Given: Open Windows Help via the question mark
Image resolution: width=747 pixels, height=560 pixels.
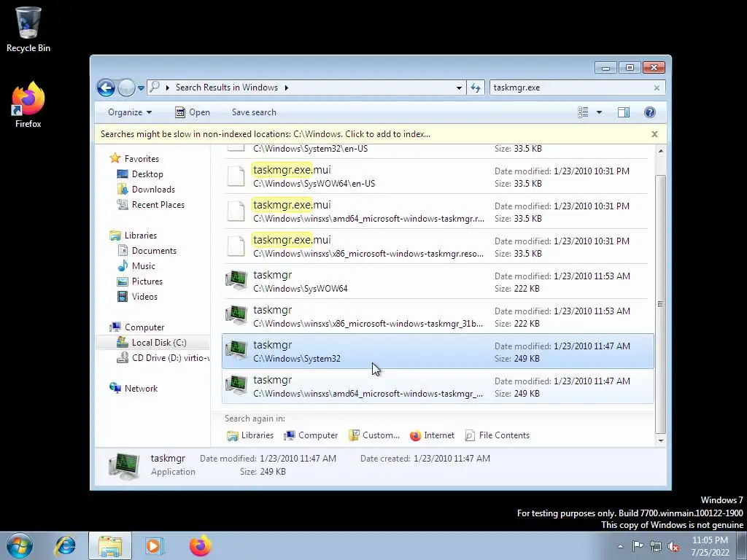Looking at the screenshot, I should pyautogui.click(x=650, y=112).
